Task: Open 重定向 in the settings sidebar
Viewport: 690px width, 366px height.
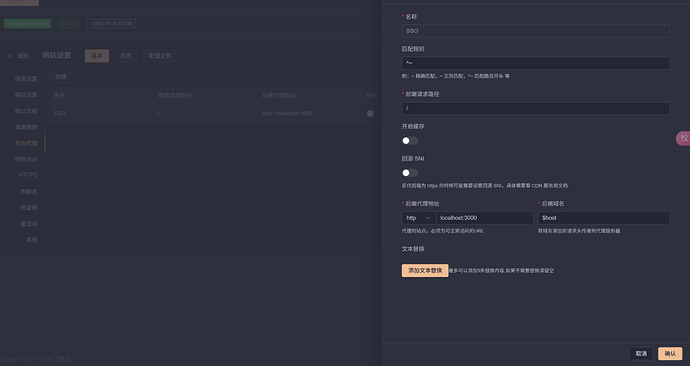Action: click(x=29, y=223)
